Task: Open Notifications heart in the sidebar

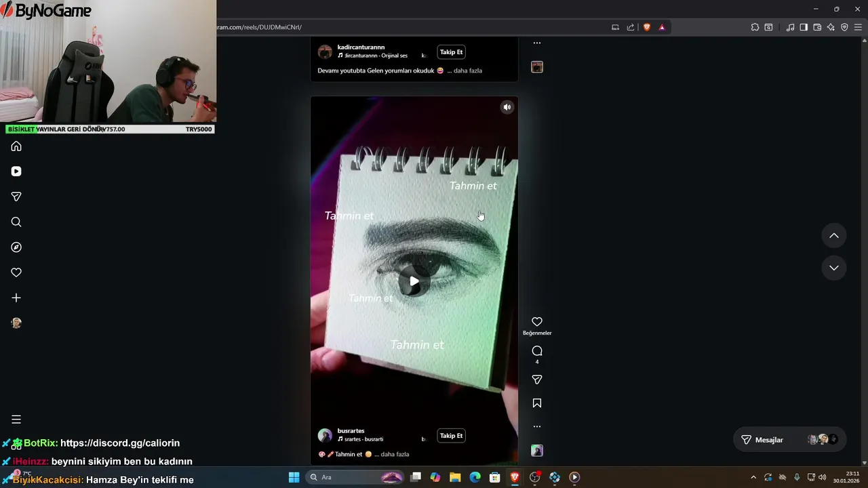Action: tap(16, 272)
